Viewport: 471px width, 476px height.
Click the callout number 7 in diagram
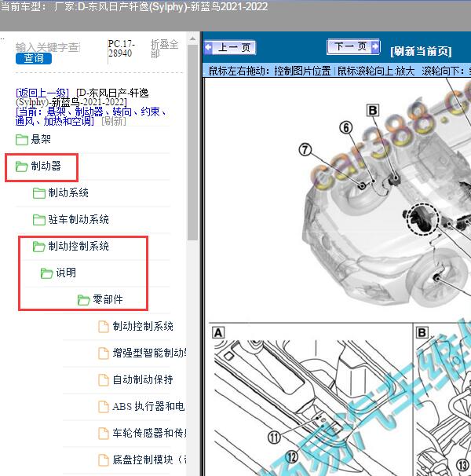pos(305,150)
